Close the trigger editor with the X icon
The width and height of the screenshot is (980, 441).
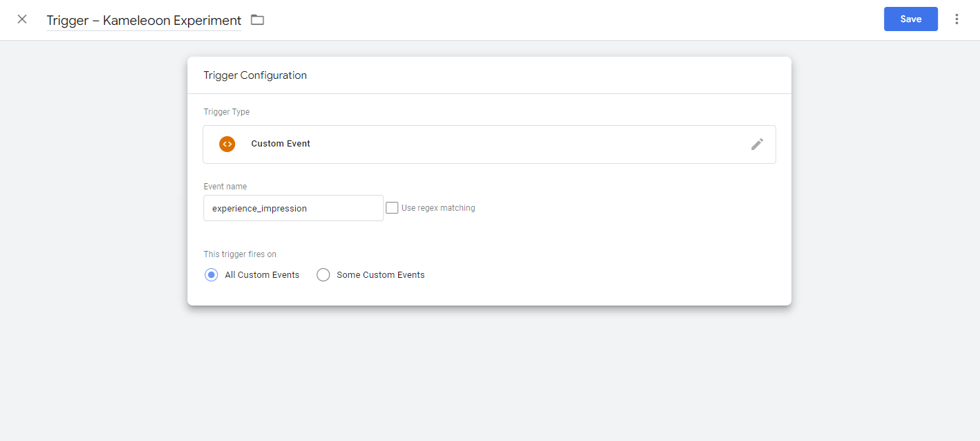click(22, 19)
